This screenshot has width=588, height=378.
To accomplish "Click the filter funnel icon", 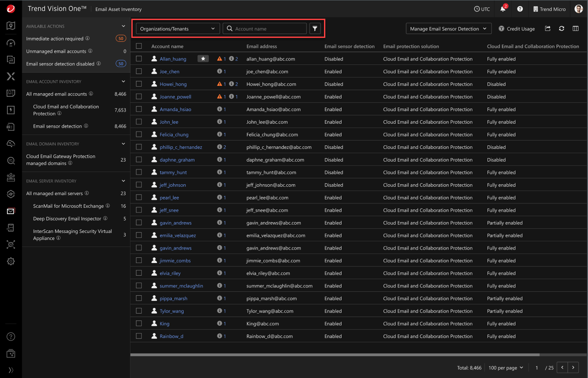I will coord(315,29).
